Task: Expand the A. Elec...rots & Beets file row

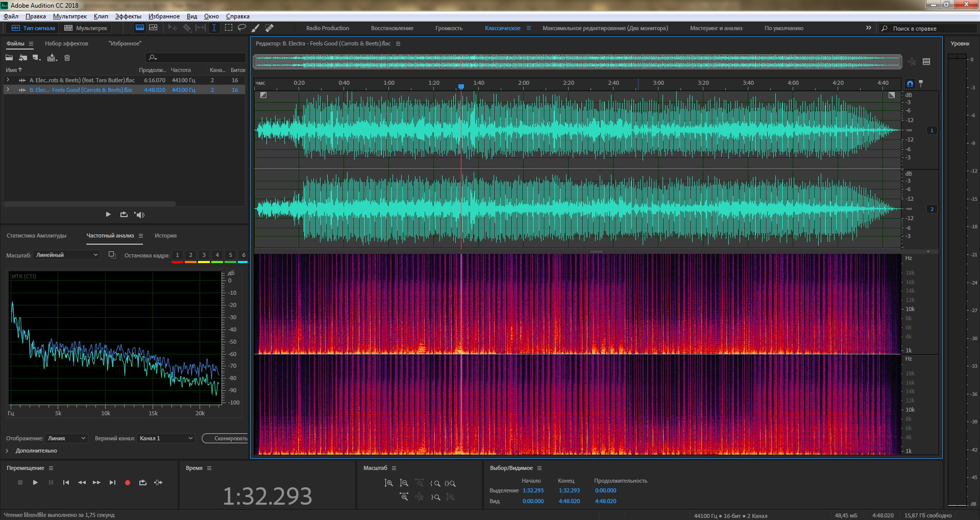Action: 8,80
